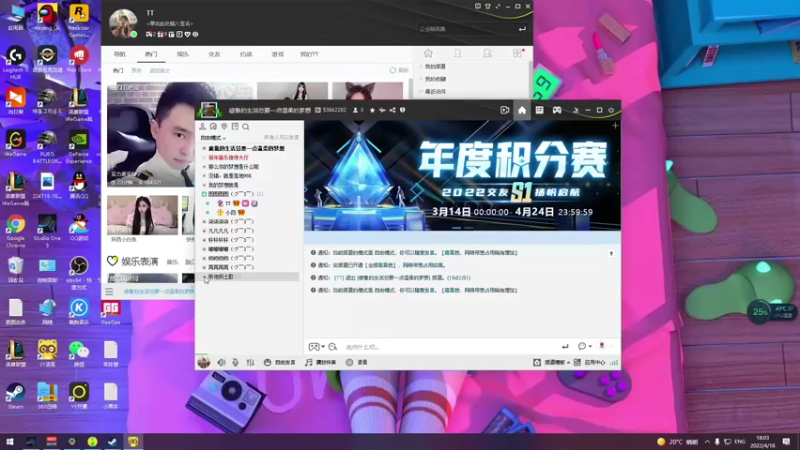Viewport: 800px width, 450px height.
Task: Select the second user below TT in the tree
Action: point(230,212)
